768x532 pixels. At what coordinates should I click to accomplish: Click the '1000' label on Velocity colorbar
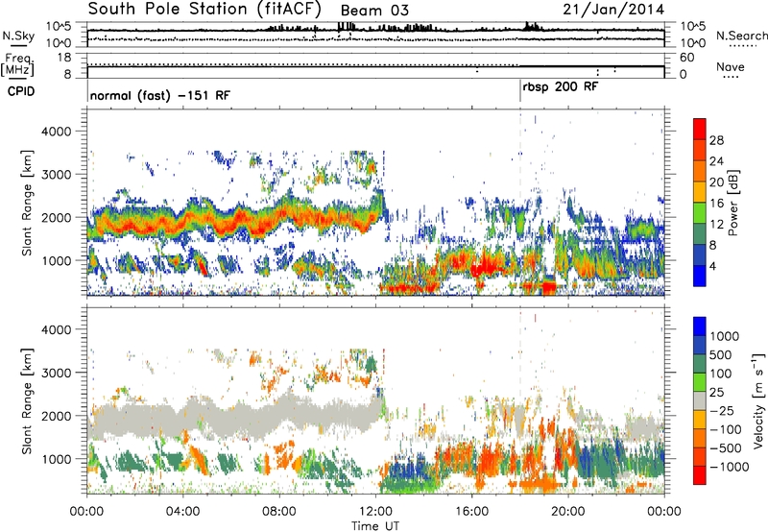(724, 336)
